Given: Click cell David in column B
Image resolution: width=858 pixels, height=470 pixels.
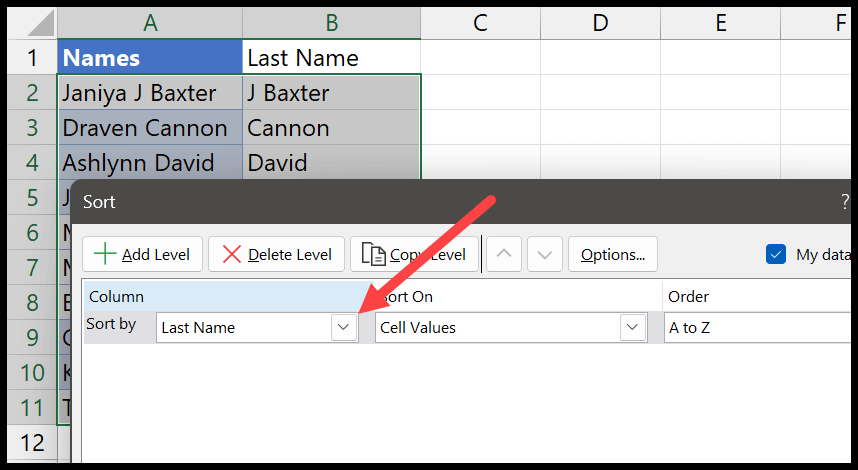Looking at the screenshot, I should pyautogui.click(x=332, y=163).
